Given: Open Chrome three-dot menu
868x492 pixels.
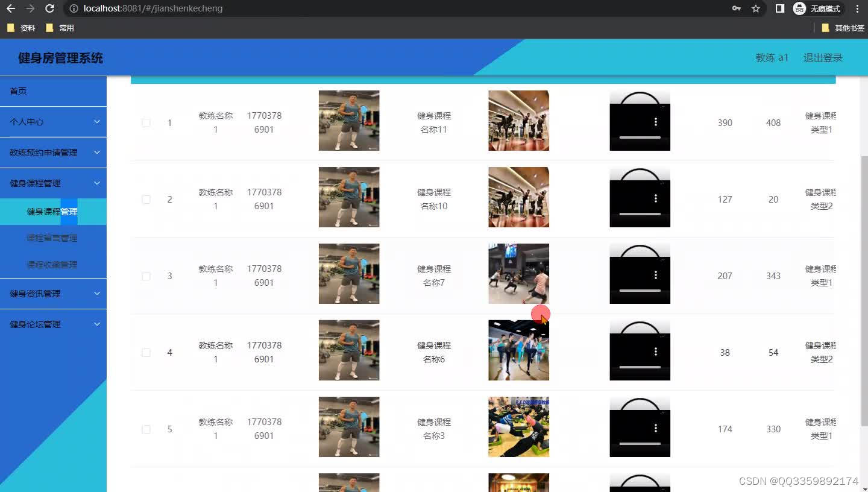Looking at the screenshot, I should (x=857, y=8).
